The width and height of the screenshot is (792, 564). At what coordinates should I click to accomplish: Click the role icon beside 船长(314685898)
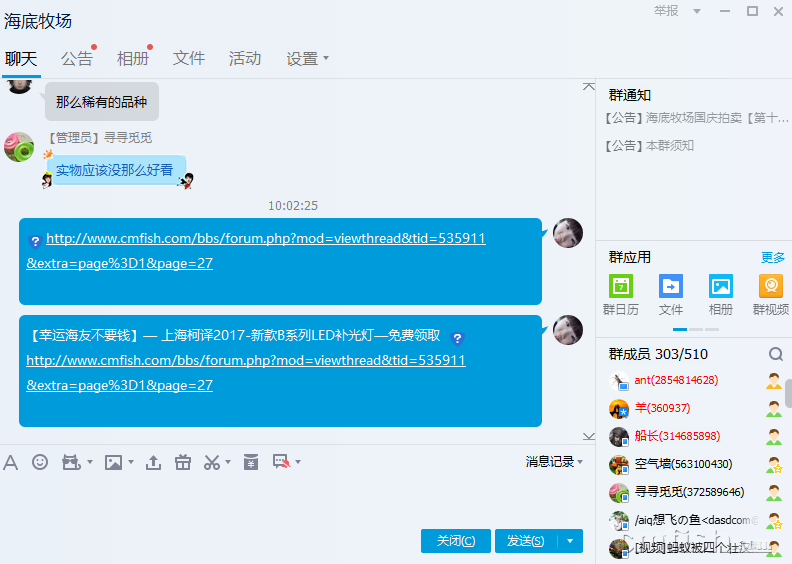(x=774, y=436)
